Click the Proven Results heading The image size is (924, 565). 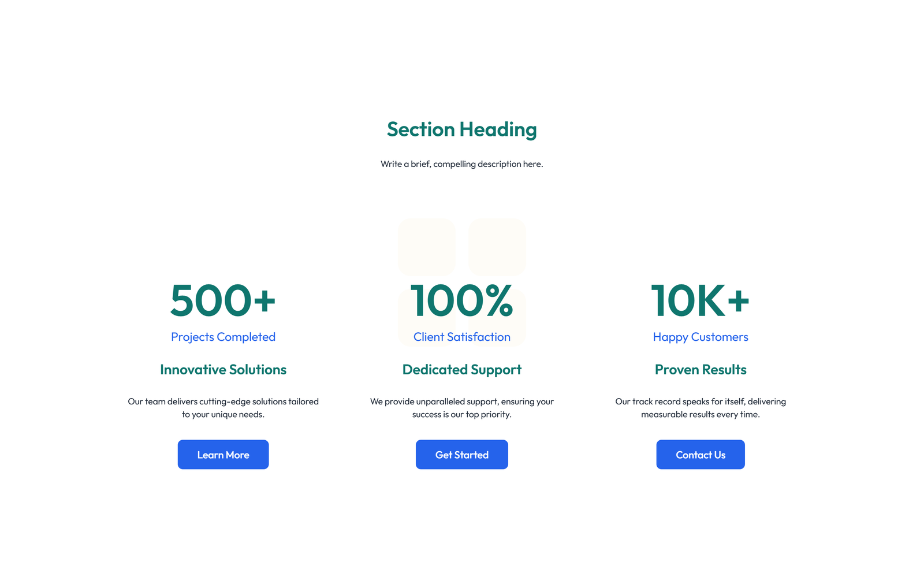coord(700,370)
